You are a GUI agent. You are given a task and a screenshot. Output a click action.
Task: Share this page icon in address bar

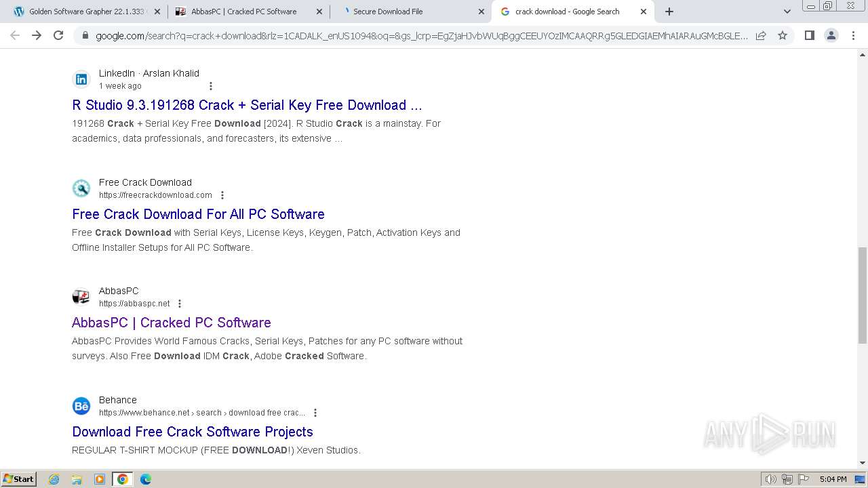click(x=761, y=35)
